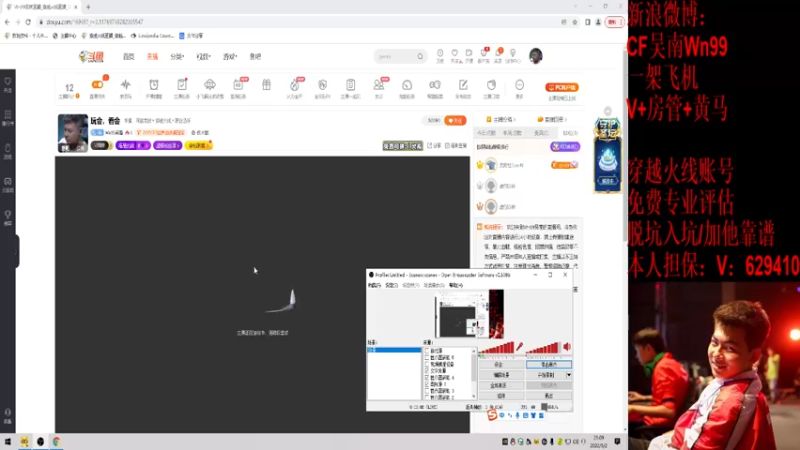800x450 pixels.
Task: Open the last OBS menu bar item
Action: [x=456, y=285]
